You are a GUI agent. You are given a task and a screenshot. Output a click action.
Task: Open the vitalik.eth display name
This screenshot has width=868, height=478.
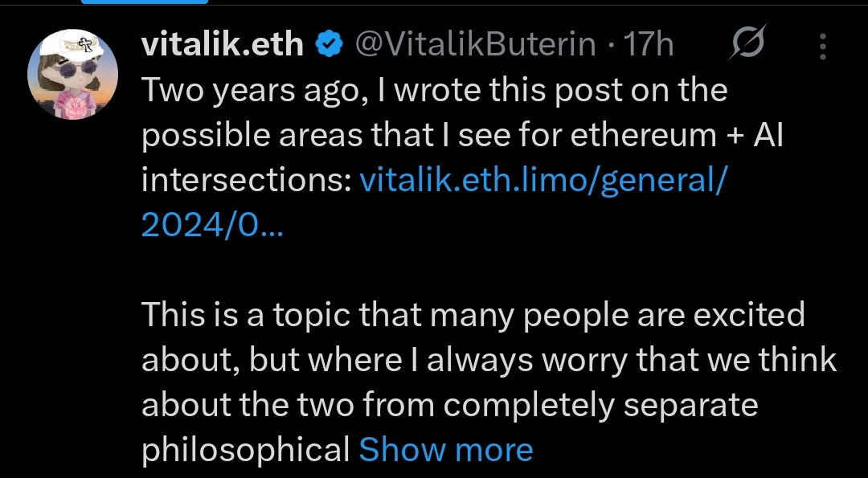tap(223, 45)
